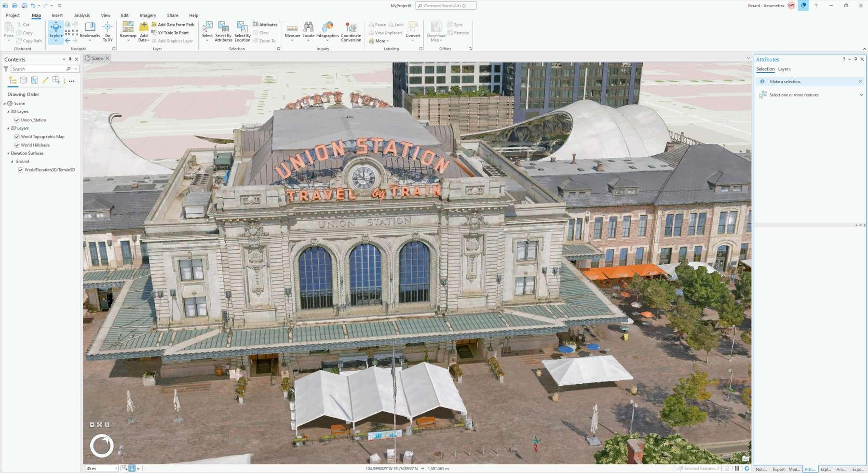The image size is (868, 473).
Task: Open Select By Attributes
Action: coord(223,31)
